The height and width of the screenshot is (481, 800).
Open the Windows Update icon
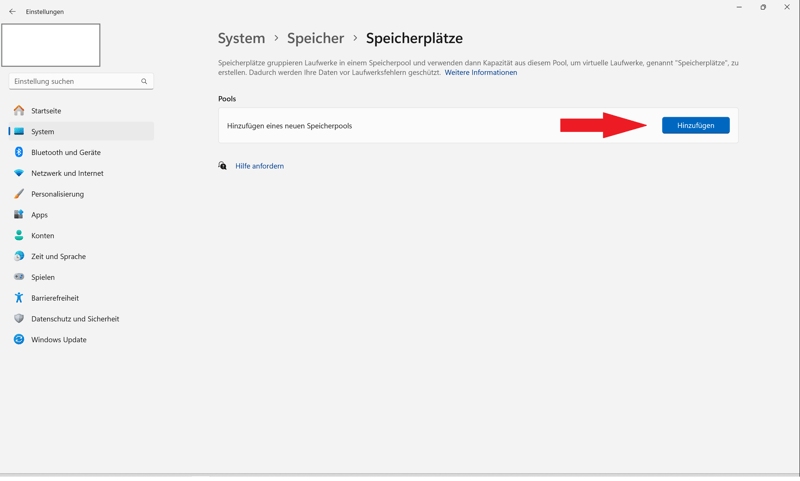[x=19, y=340]
